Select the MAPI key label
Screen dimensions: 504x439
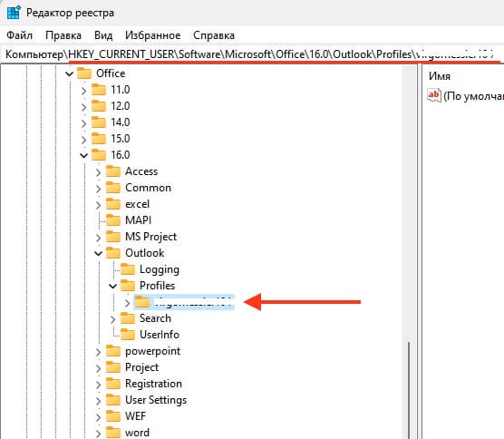[x=138, y=220]
